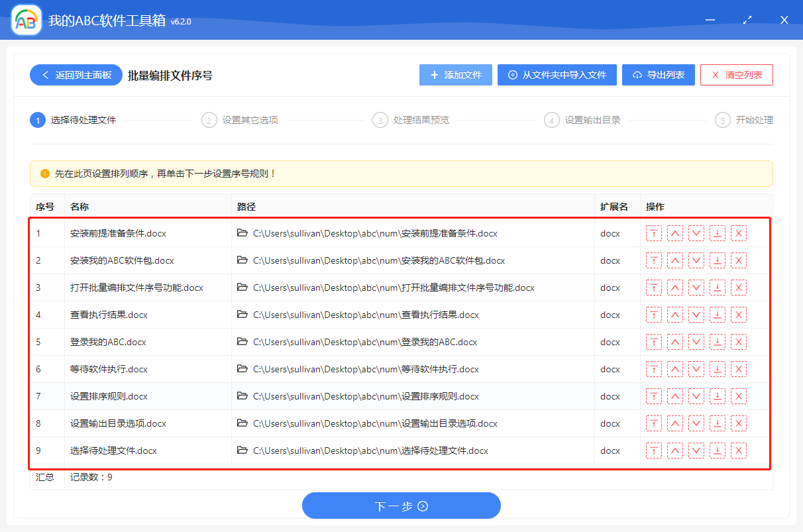Clear the list using 清空列表

736,75
